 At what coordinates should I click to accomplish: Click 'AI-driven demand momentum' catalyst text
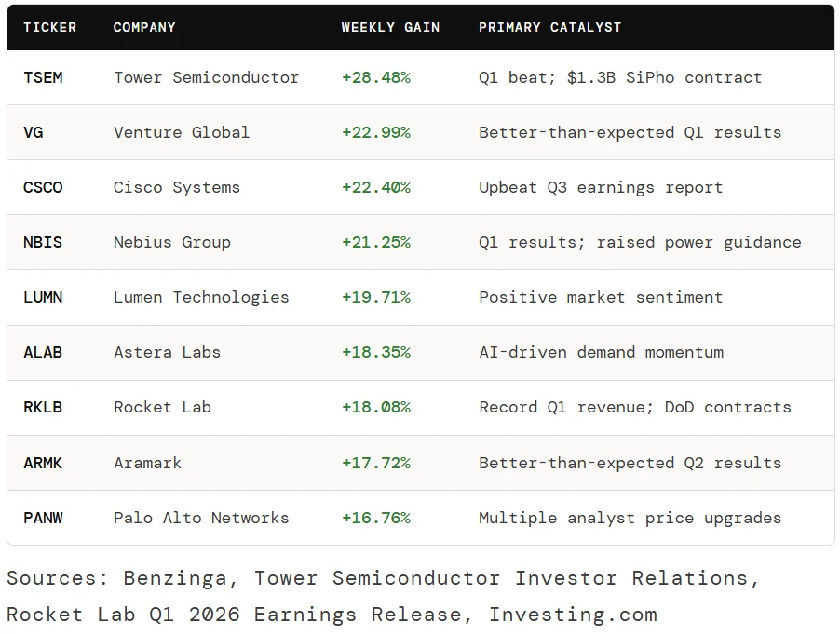(601, 352)
